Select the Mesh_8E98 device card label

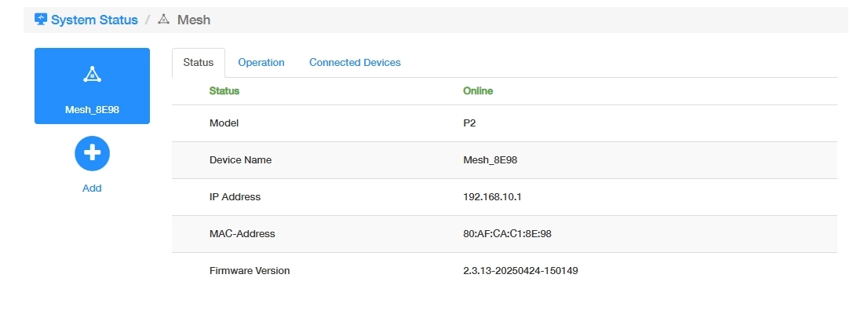click(92, 109)
